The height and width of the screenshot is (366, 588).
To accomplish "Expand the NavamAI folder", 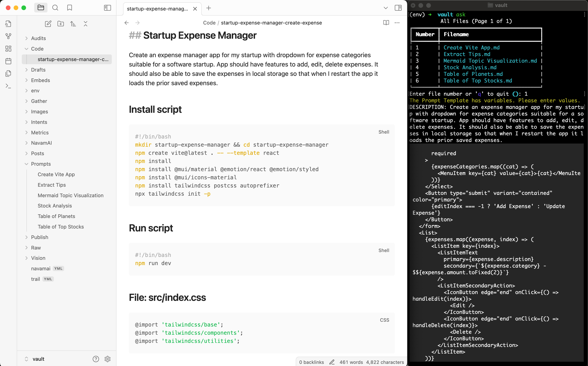I will (x=41, y=143).
